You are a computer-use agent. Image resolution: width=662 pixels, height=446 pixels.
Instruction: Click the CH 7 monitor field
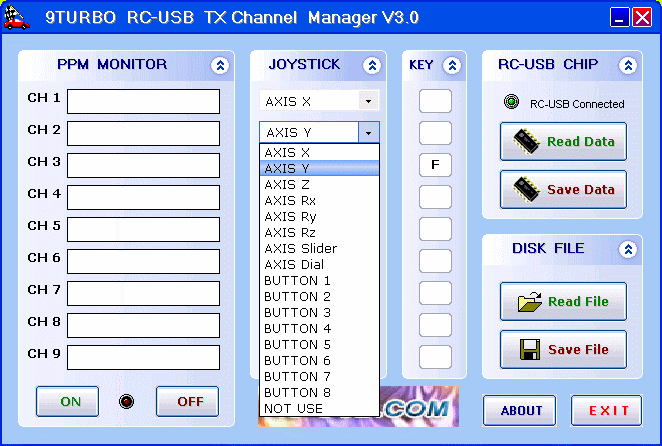pos(144,294)
